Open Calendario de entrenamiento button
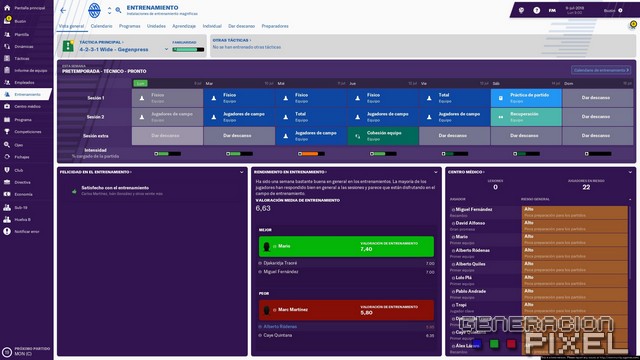The height and width of the screenshot is (360, 640). 601,70
